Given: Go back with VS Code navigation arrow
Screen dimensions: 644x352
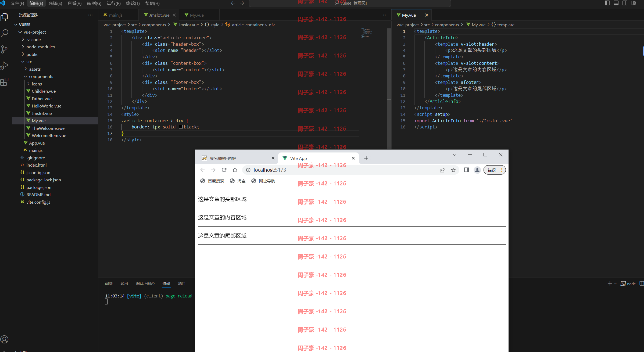Looking at the screenshot, I should [x=233, y=3].
